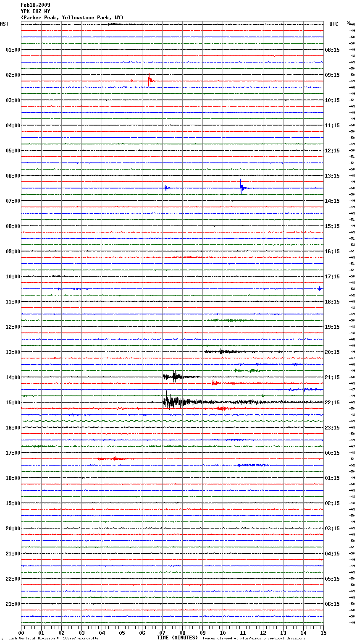Click the UTC time zone label
This screenshot has width=357, height=644.
(x=334, y=24)
